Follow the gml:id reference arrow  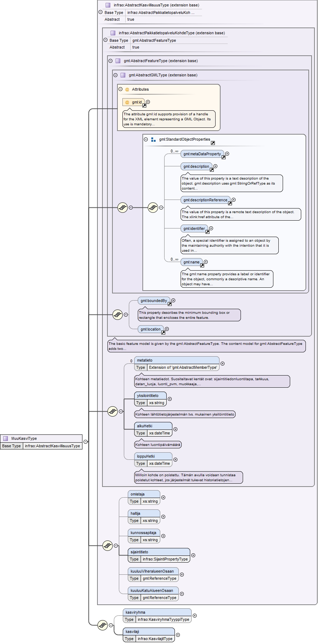(144, 105)
